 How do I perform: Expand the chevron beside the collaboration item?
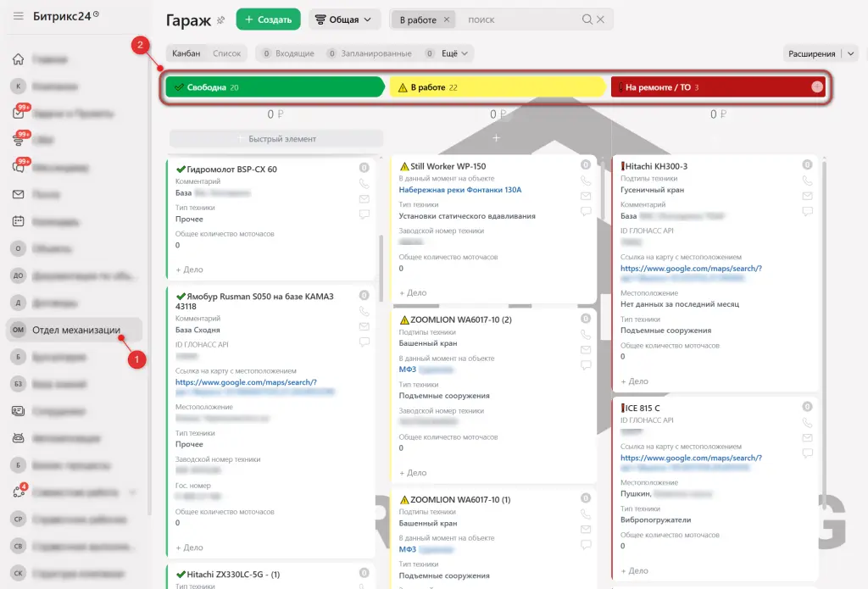(133, 492)
